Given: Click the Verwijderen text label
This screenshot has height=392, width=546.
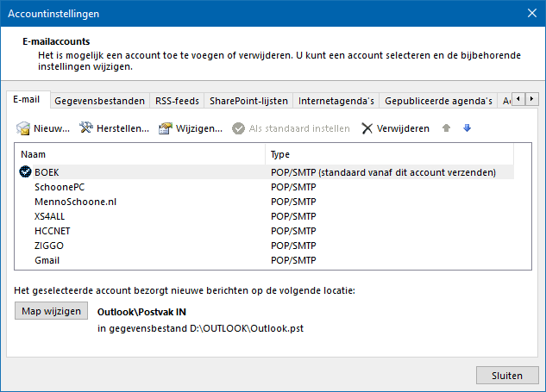Looking at the screenshot, I should pyautogui.click(x=403, y=128).
